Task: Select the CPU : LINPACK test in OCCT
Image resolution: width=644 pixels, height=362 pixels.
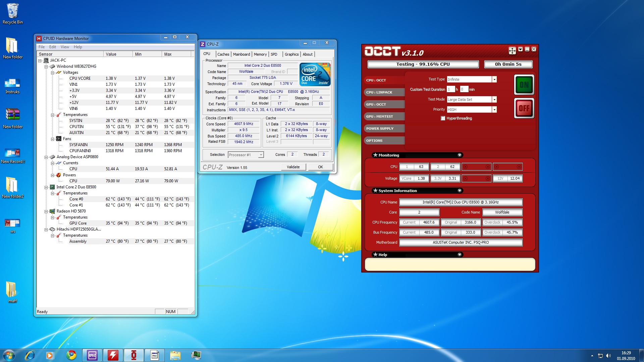Action: pyautogui.click(x=384, y=92)
